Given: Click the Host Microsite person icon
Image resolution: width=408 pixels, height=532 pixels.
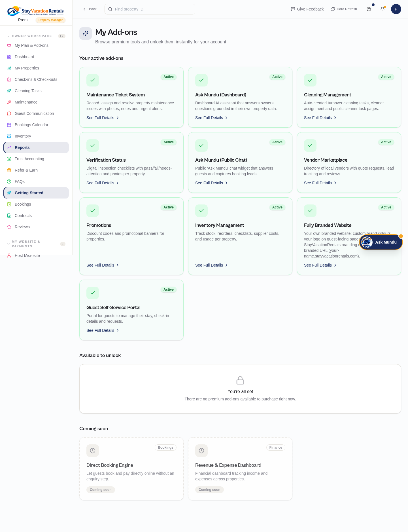Looking at the screenshot, I should (9, 256).
